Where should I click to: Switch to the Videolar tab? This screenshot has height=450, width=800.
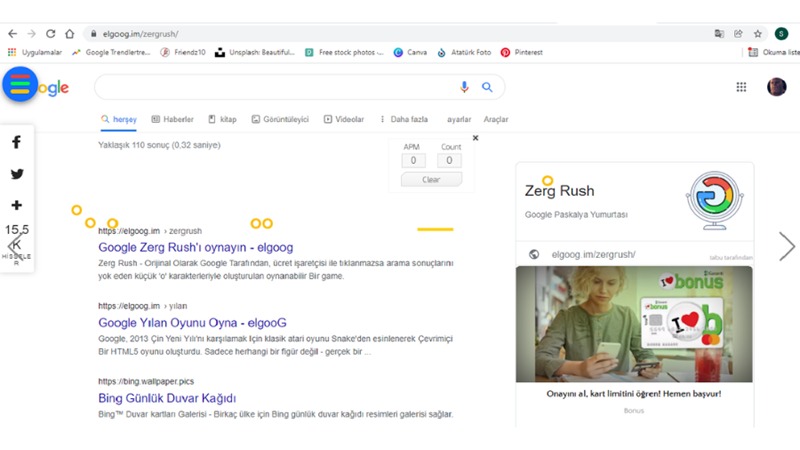(x=344, y=119)
